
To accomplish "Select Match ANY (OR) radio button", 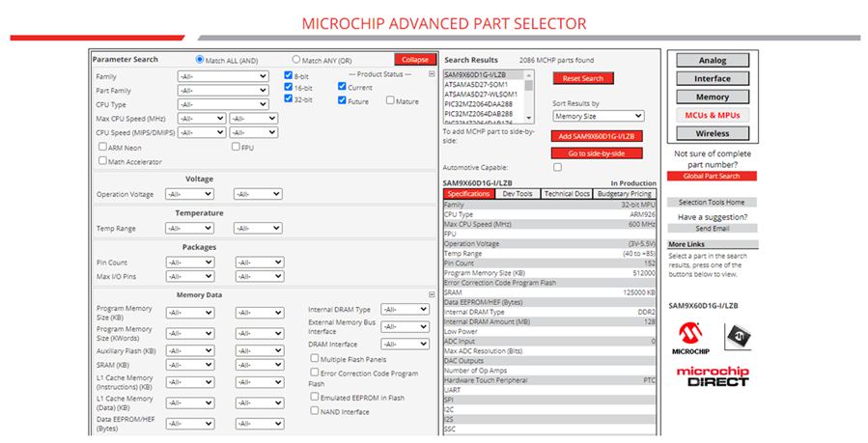I will (296, 60).
